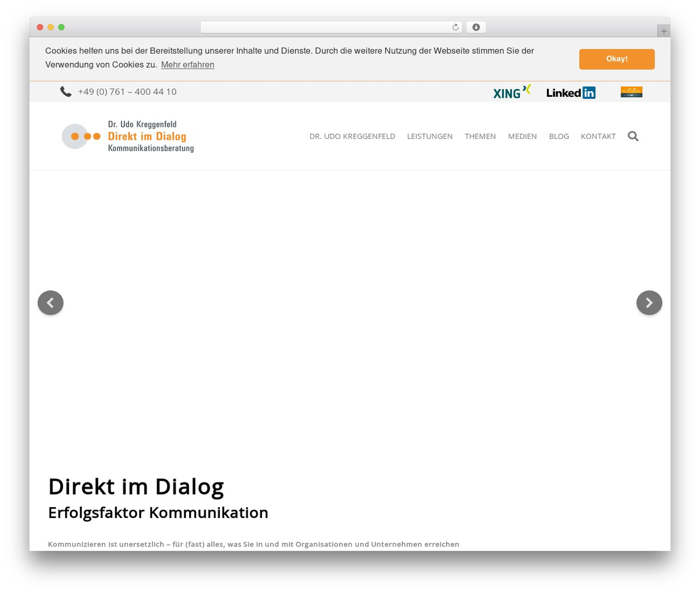Click the browser download icon

pos(476,27)
